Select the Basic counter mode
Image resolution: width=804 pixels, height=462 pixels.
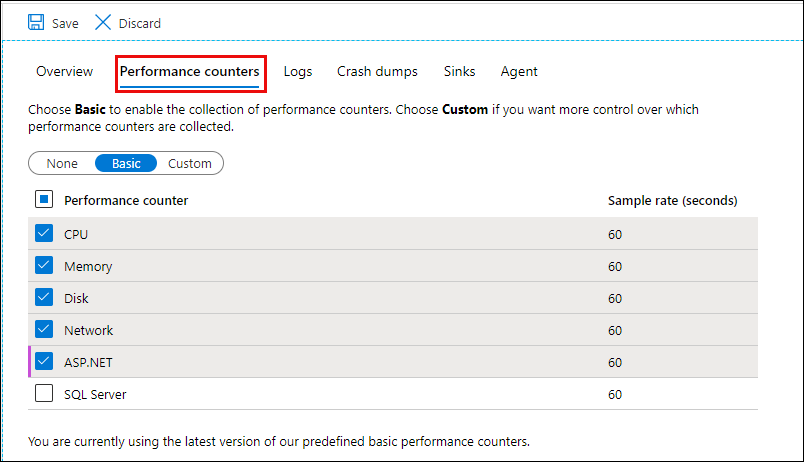point(126,164)
